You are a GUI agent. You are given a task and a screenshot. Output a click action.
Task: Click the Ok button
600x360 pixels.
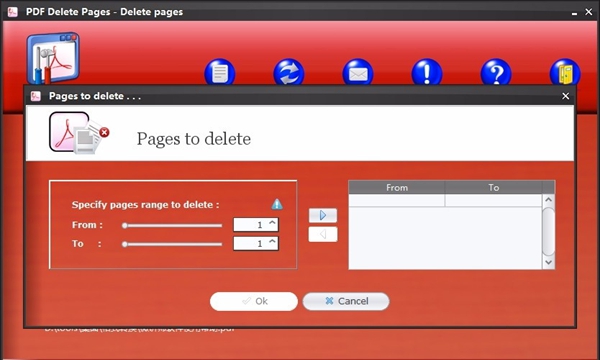click(254, 301)
